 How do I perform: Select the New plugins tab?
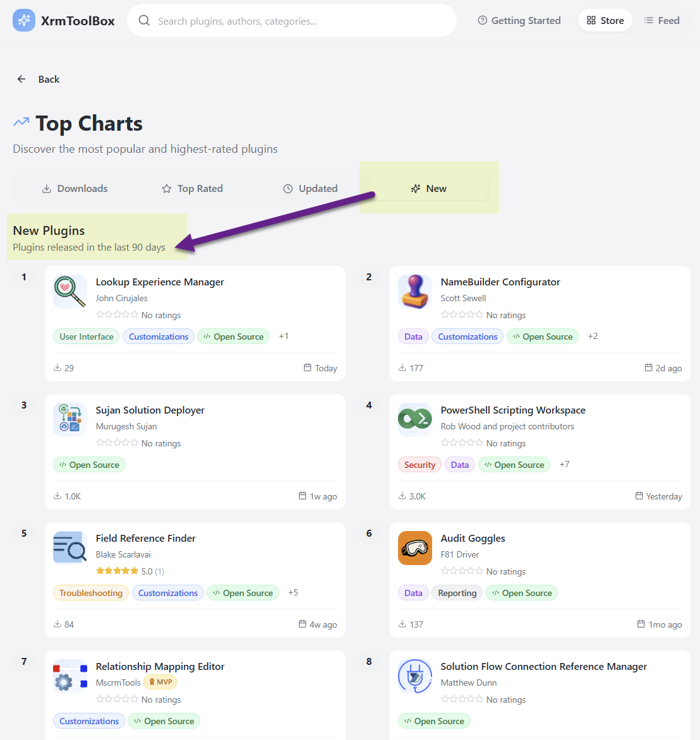pyautogui.click(x=429, y=189)
